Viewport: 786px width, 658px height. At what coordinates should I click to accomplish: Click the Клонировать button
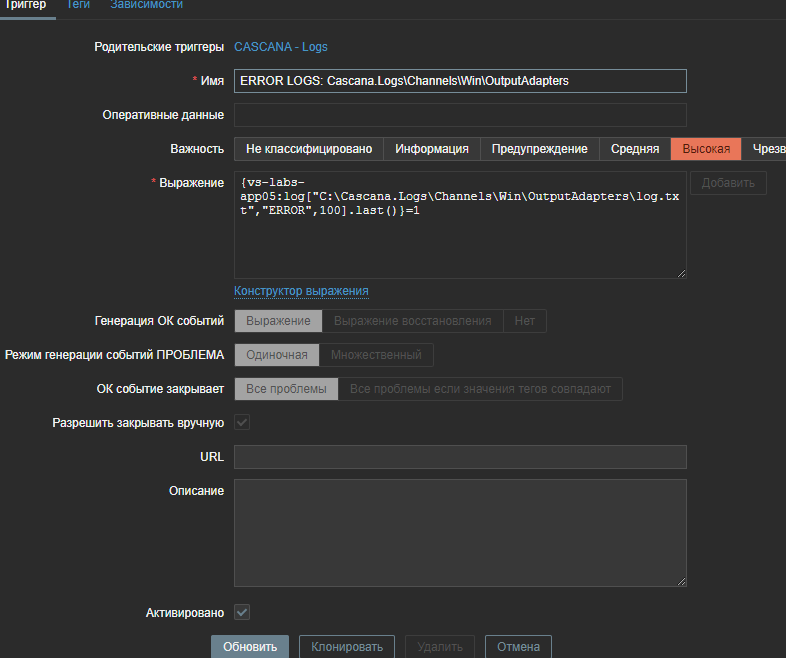click(x=347, y=647)
